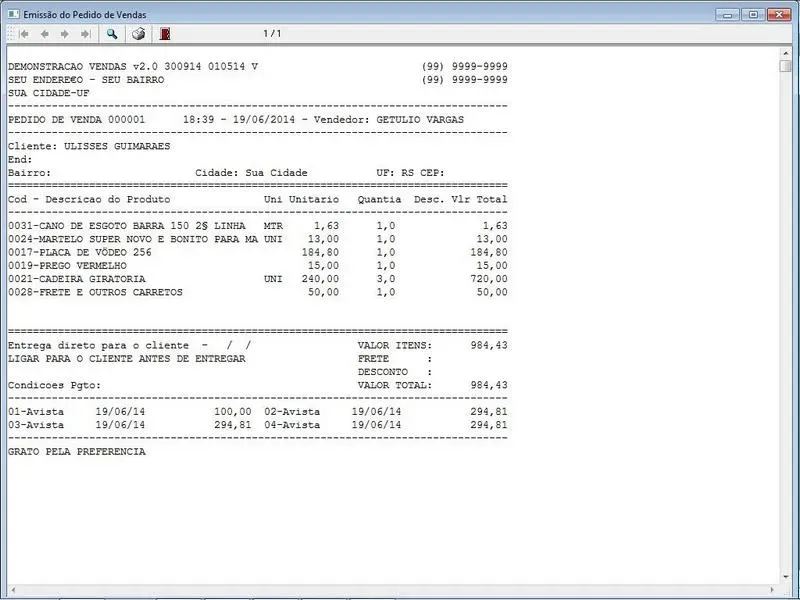Maximize the Emissão do Pedido window
This screenshot has height=600, width=800.
pos(752,13)
